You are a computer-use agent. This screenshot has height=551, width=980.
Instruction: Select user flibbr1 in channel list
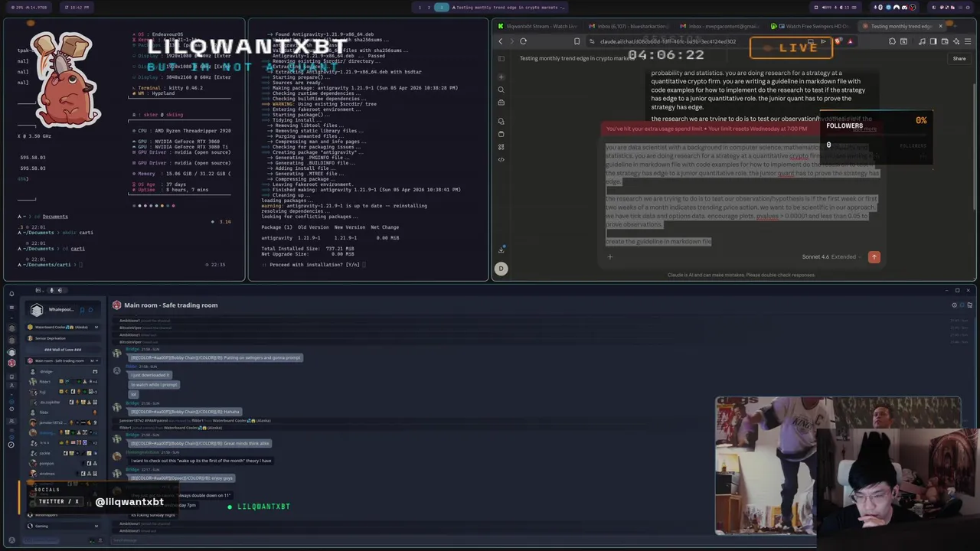45,381
